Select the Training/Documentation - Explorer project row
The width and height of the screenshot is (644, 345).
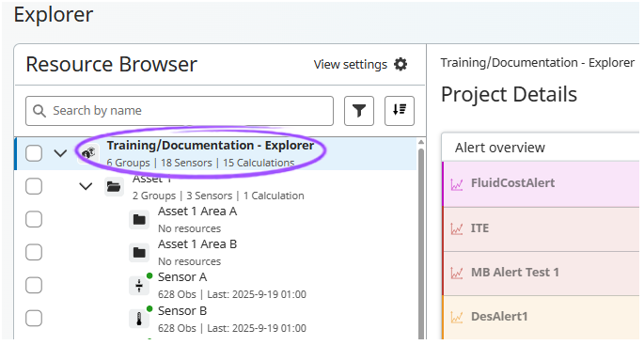tap(215, 153)
